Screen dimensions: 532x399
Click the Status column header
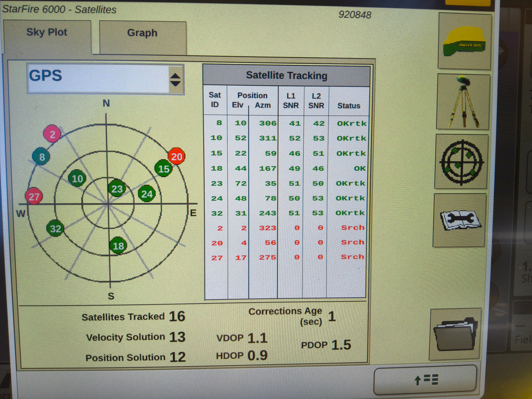point(349,106)
